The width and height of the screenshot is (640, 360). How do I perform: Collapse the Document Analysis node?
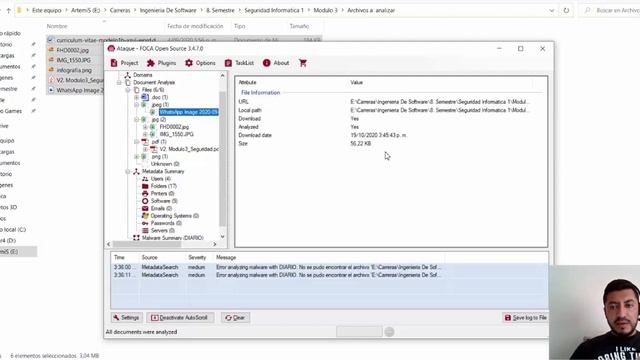(119, 82)
